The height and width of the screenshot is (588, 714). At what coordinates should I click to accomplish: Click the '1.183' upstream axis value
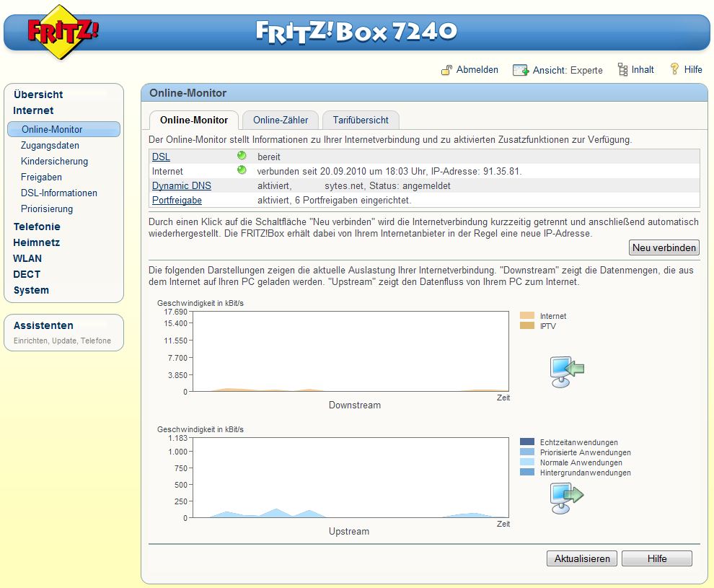point(177,438)
